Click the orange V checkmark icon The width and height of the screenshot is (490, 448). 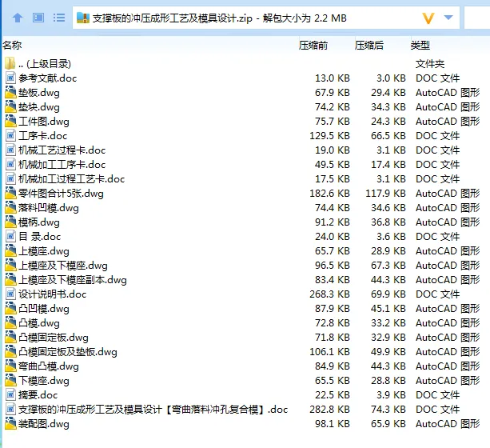point(428,18)
